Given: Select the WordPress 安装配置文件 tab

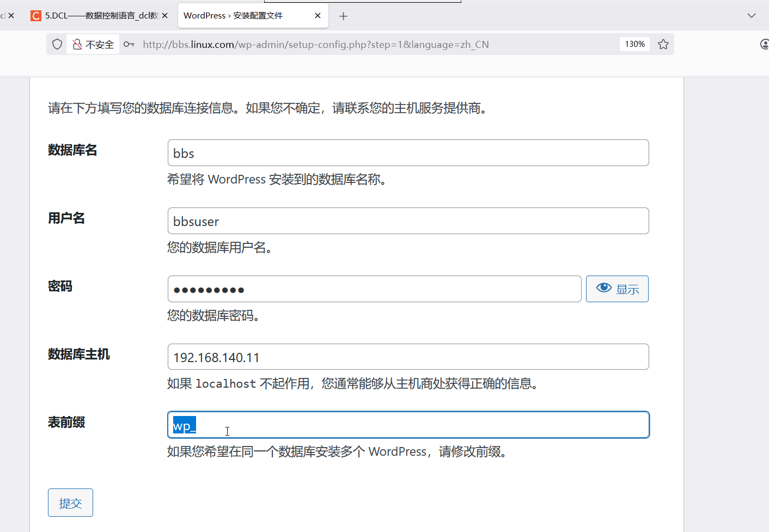Looking at the screenshot, I should coord(253,15).
